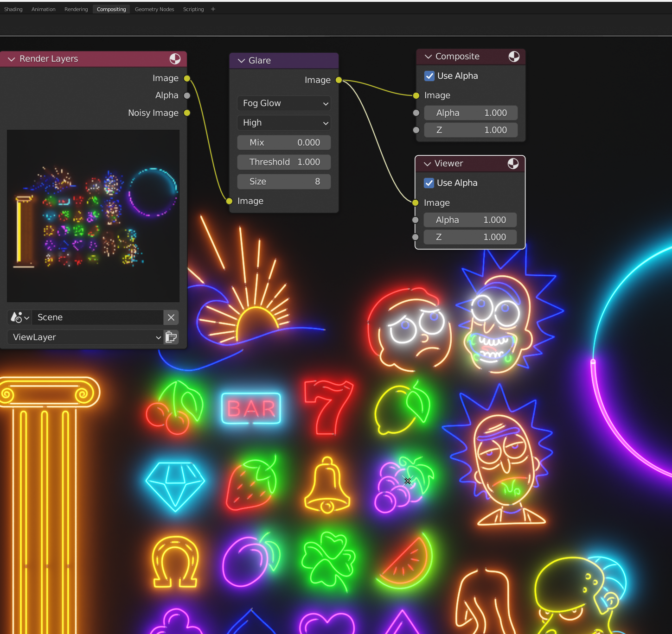Click the Viewer node Z input socket
This screenshot has height=634, width=672.
point(415,237)
